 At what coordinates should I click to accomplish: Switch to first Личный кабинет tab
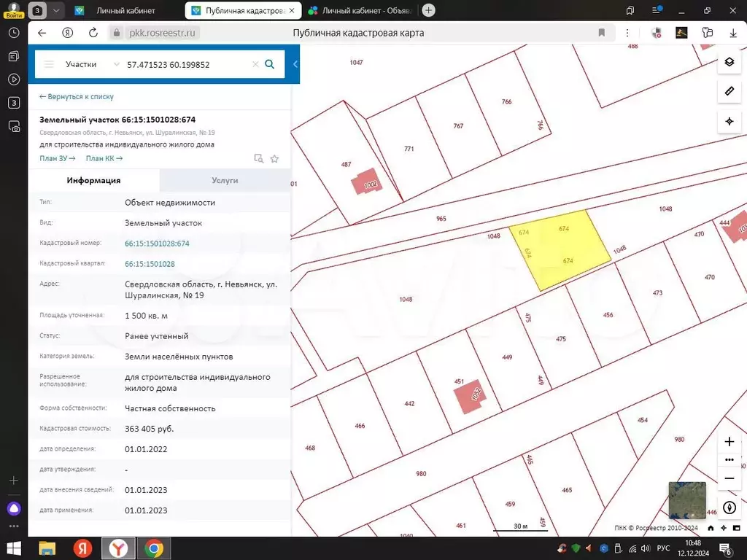click(125, 10)
